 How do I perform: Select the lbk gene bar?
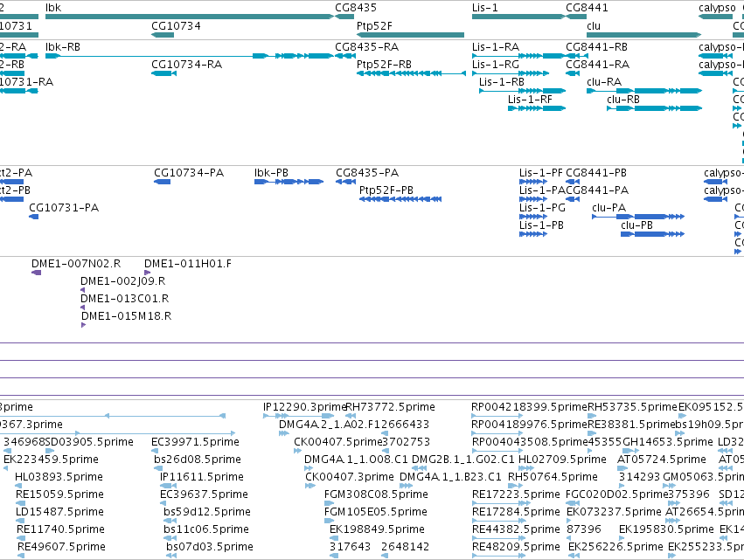click(190, 17)
